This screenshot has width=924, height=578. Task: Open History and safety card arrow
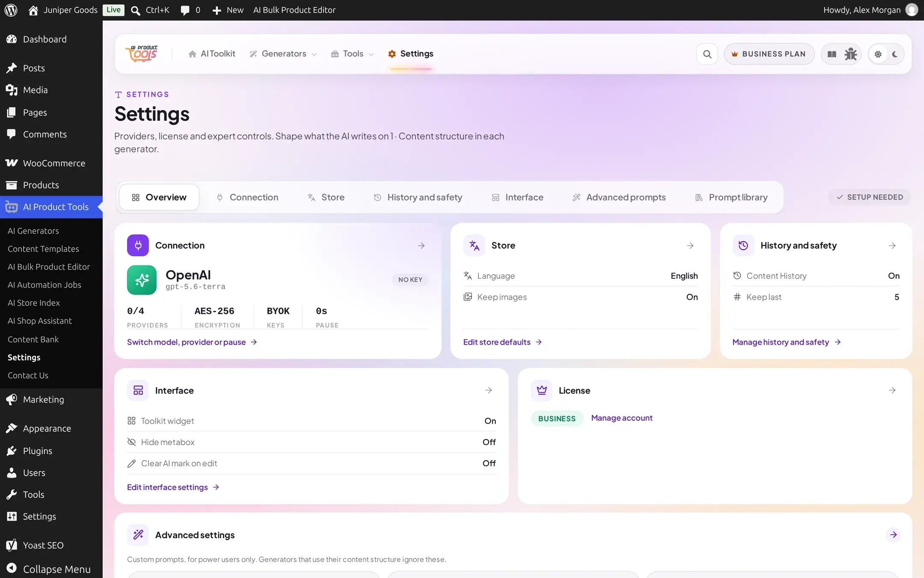coord(892,245)
